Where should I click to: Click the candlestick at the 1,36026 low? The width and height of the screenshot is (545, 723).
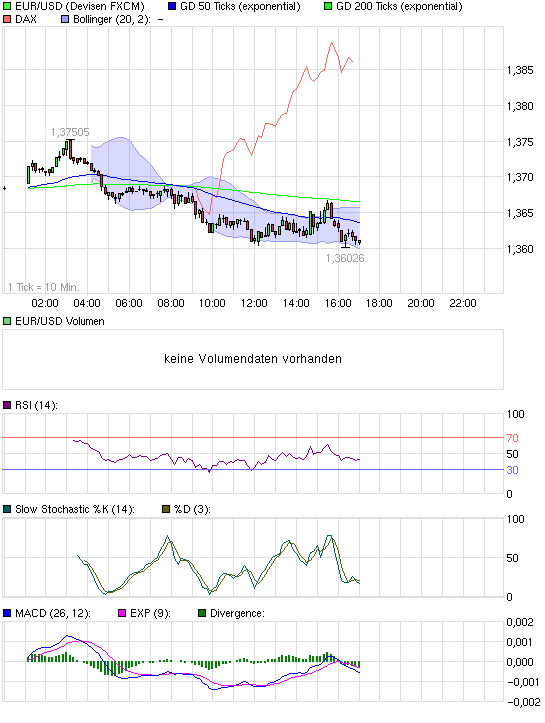click(x=346, y=240)
